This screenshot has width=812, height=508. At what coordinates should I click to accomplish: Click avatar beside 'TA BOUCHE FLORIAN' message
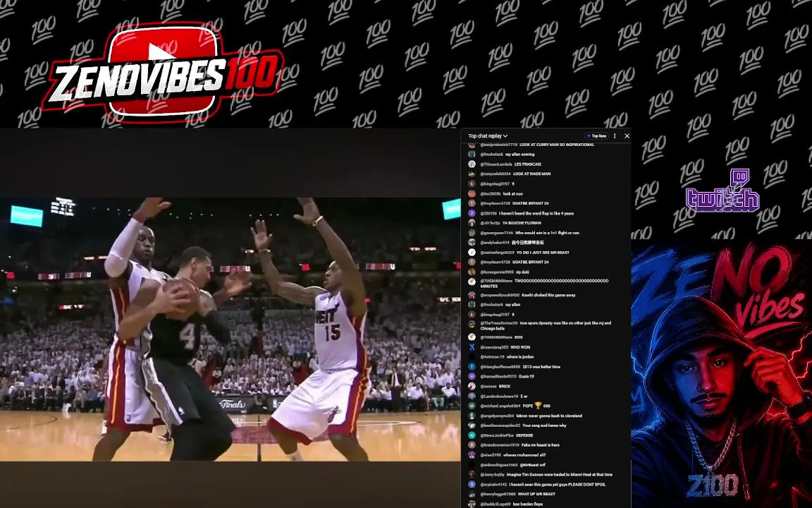coord(472,223)
